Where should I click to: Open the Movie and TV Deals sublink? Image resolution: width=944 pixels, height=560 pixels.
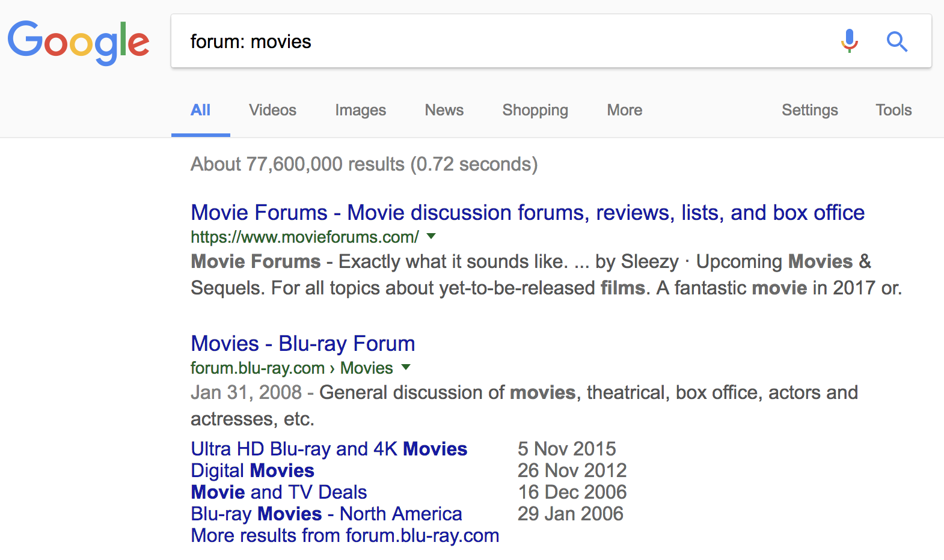tap(278, 492)
